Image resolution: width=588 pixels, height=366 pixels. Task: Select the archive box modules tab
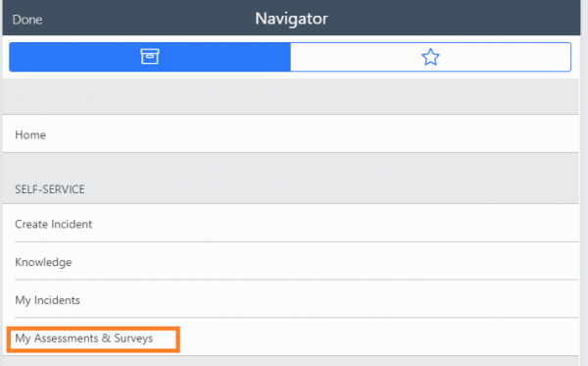pos(150,57)
